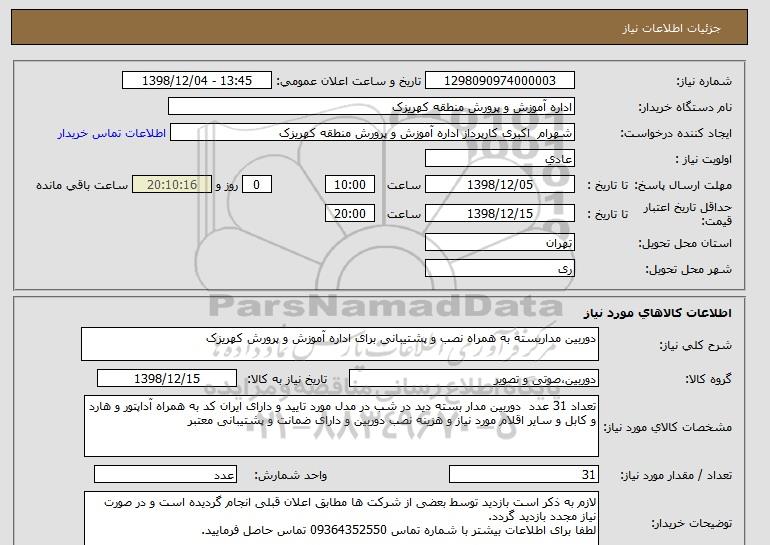770x545 pixels.
Task: Click the label واحد شمارش
Action: [290, 475]
